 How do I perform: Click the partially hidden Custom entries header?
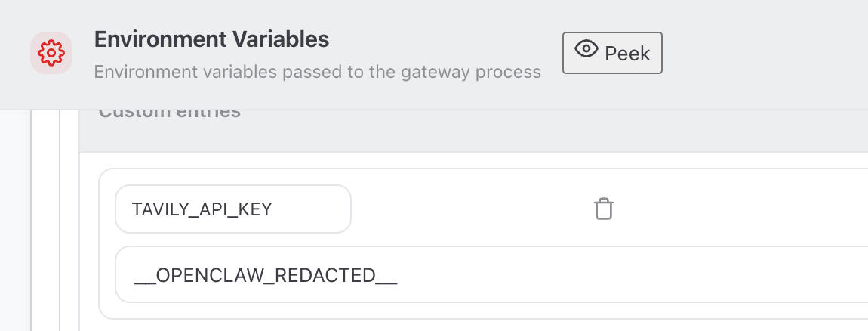tap(169, 113)
